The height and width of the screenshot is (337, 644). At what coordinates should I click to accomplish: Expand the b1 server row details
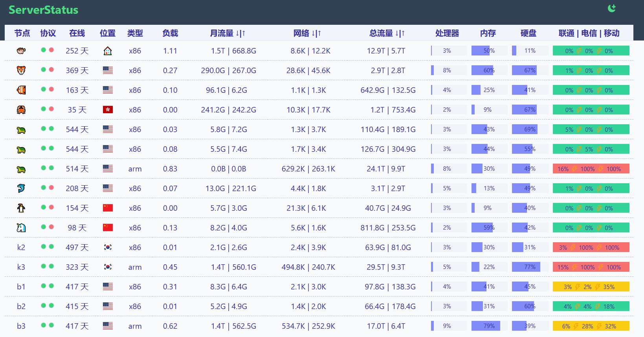click(21, 287)
